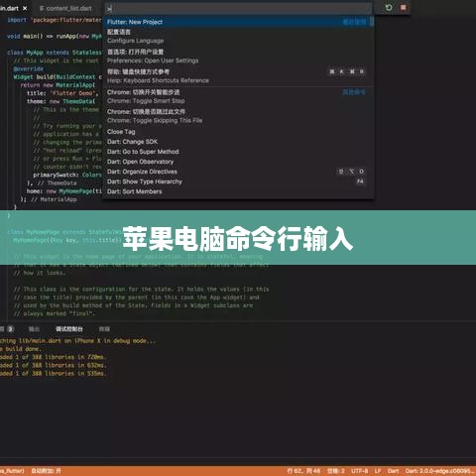Change LF line ending in status bar
This screenshot has width=476, height=476.
(378, 471)
